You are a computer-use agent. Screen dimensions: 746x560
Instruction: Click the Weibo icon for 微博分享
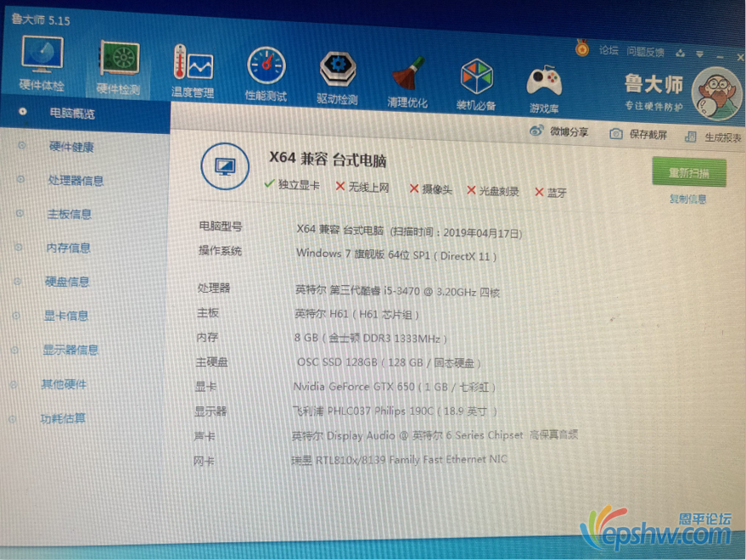536,131
